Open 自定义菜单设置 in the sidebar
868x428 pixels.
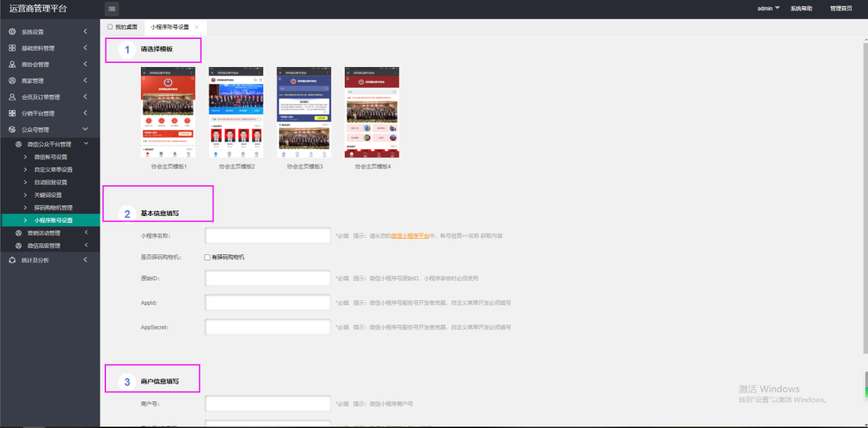[53, 170]
